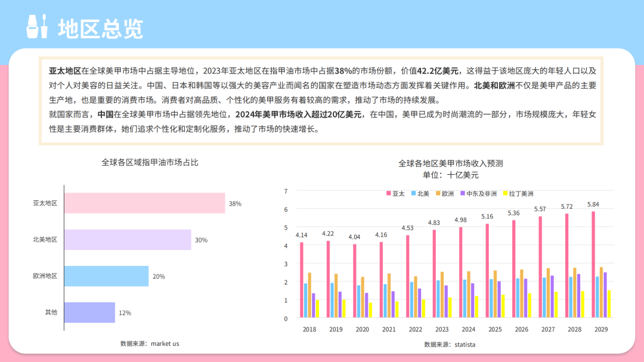Viewport: 644px width, 362px height.
Task: Click the 其他 axis label
Action: pyautogui.click(x=51, y=313)
